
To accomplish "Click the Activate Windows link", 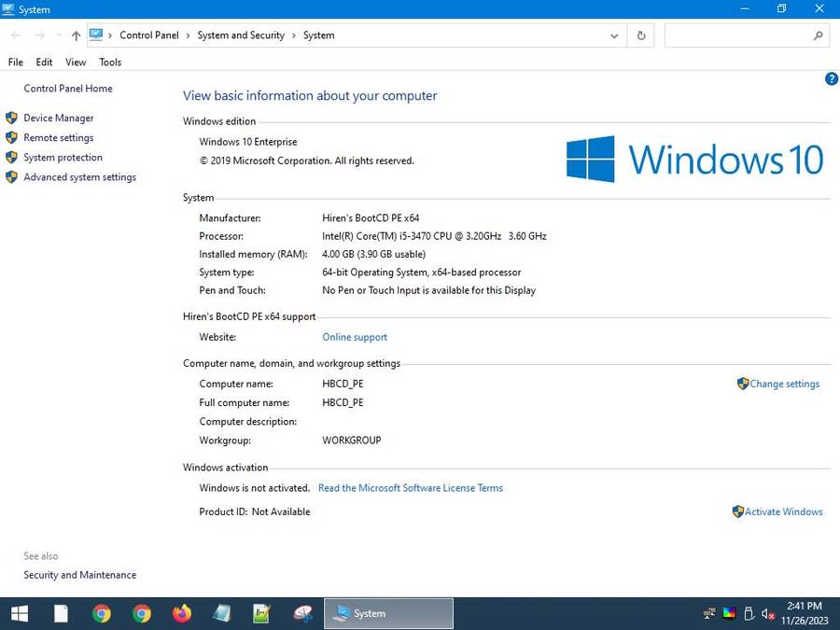I will 783,511.
